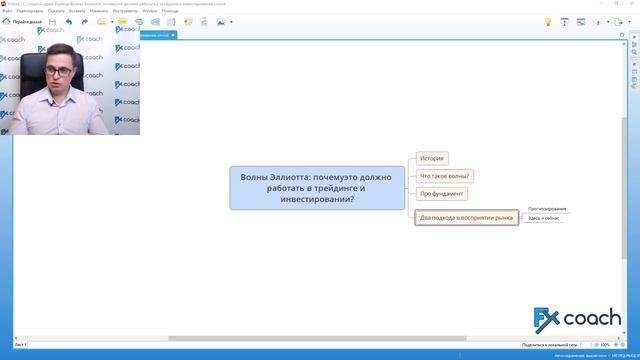This screenshot has height=360, width=640.
Task: Close the open document tab
Action: point(173,35)
